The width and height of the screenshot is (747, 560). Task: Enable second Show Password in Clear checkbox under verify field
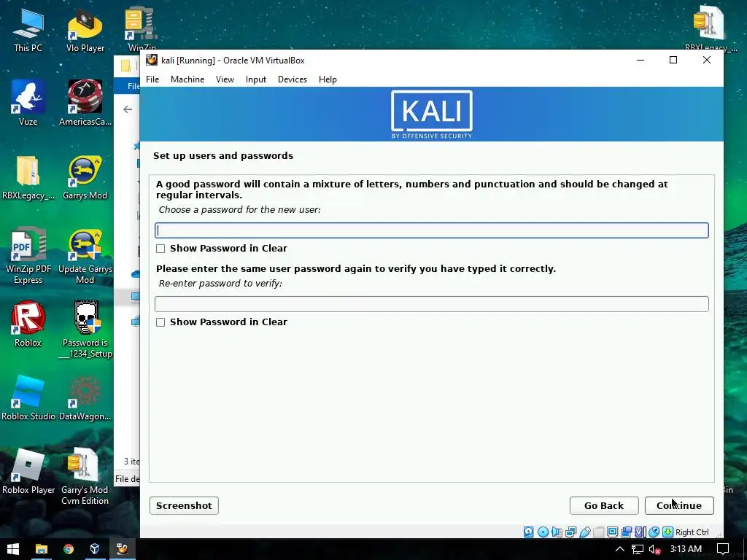coord(160,322)
